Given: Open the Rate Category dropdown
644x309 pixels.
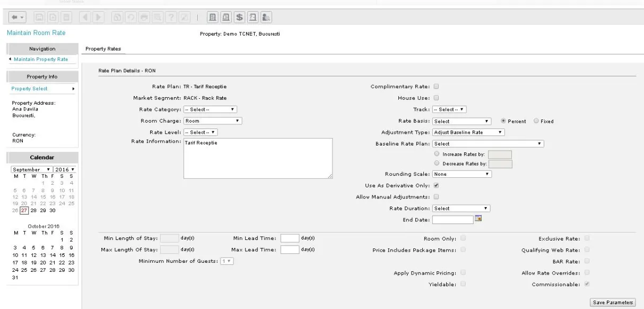Looking at the screenshot, I should pos(210,110).
